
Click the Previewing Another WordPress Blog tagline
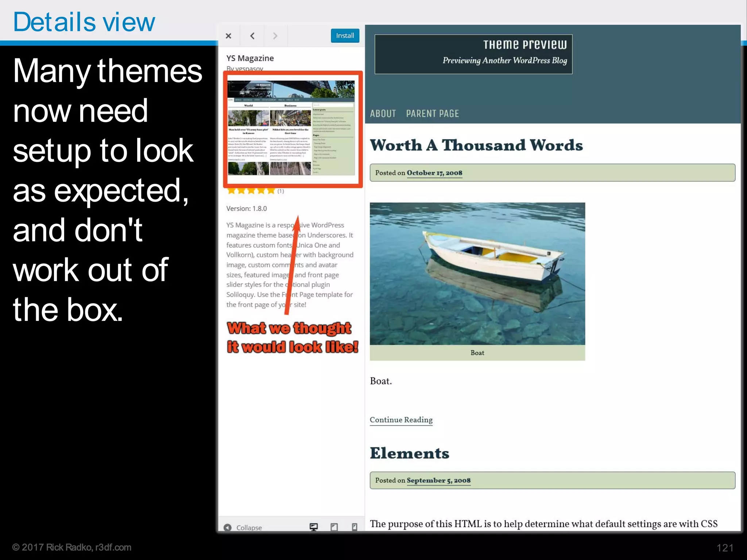pos(505,61)
